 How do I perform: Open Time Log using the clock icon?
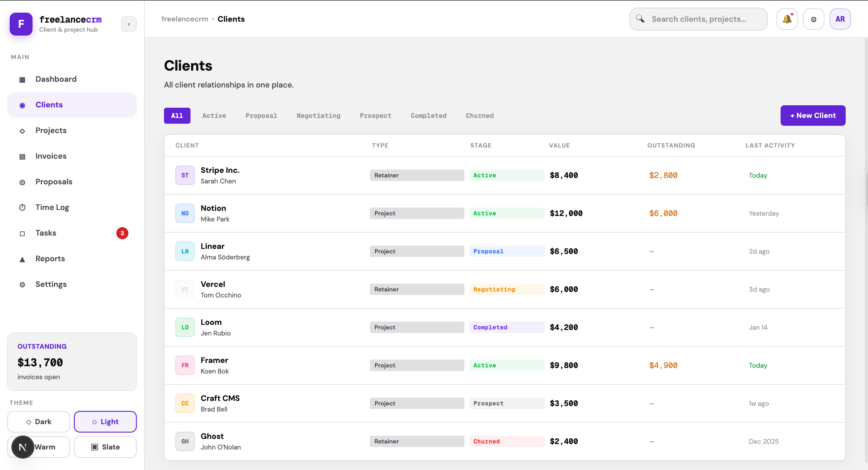(22, 207)
